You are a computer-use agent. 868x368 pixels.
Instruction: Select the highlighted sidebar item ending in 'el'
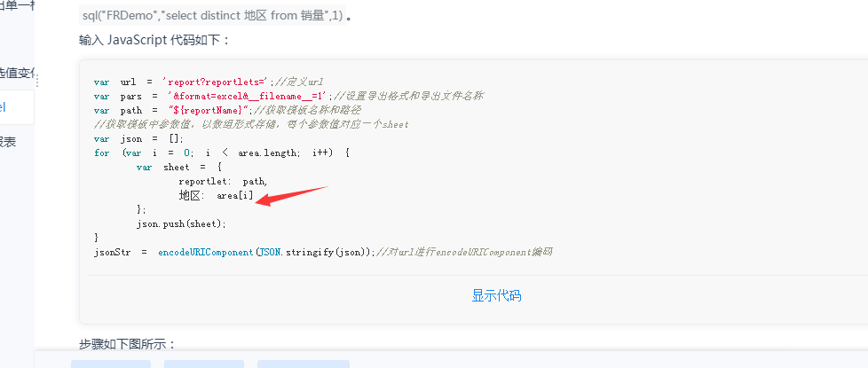17,107
